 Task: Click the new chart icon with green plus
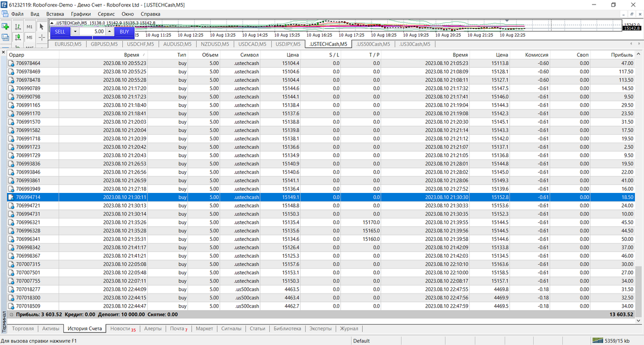pyautogui.click(x=5, y=26)
